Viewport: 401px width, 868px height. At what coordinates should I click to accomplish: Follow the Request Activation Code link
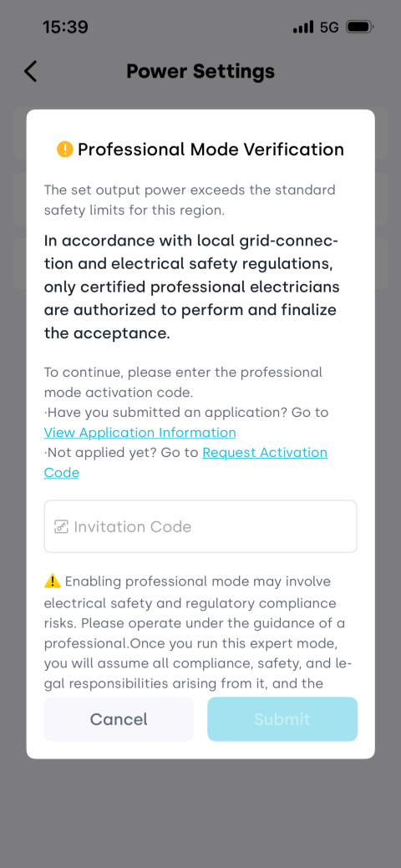185,462
